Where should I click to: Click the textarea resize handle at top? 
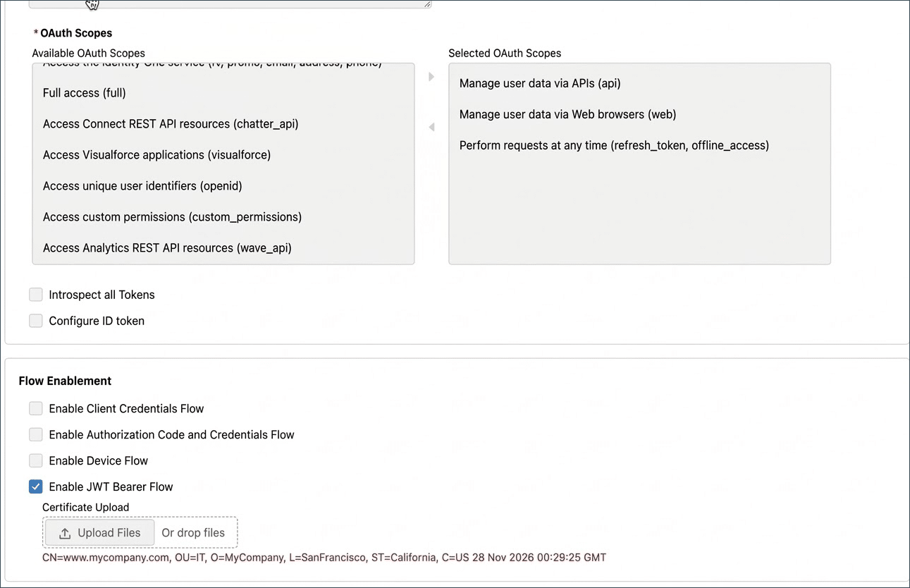coord(427,4)
